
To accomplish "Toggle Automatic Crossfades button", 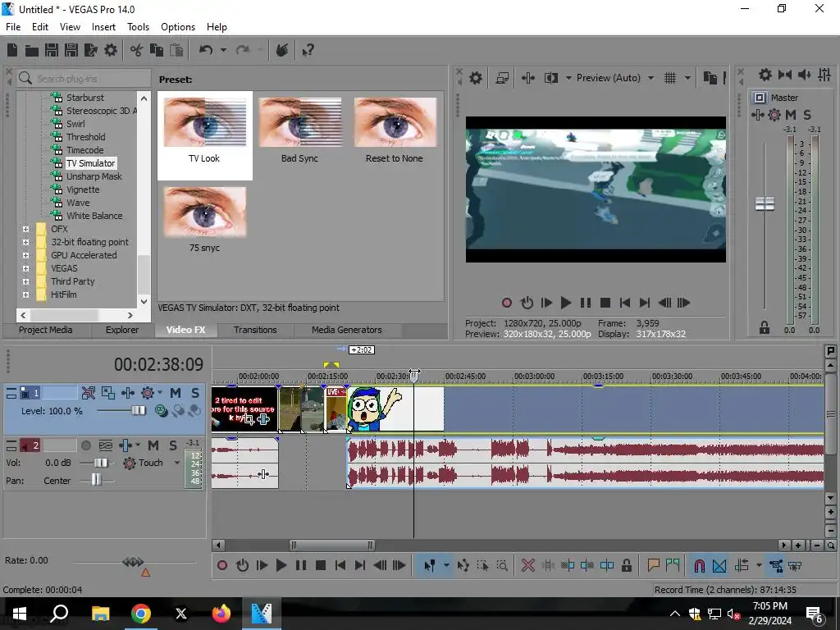I will (x=719, y=565).
